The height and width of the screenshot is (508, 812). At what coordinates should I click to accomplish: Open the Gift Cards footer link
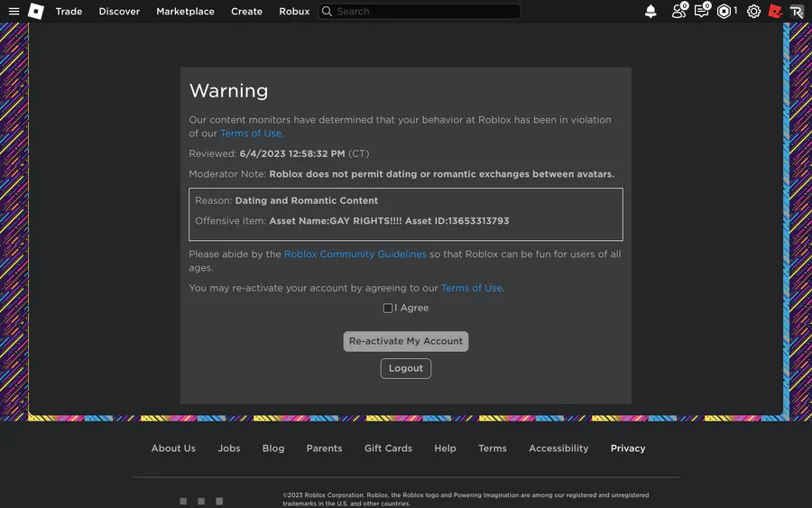[388, 448]
